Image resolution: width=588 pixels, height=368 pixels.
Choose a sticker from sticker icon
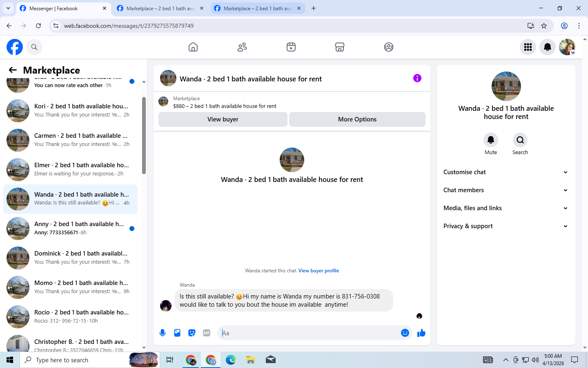192,333
